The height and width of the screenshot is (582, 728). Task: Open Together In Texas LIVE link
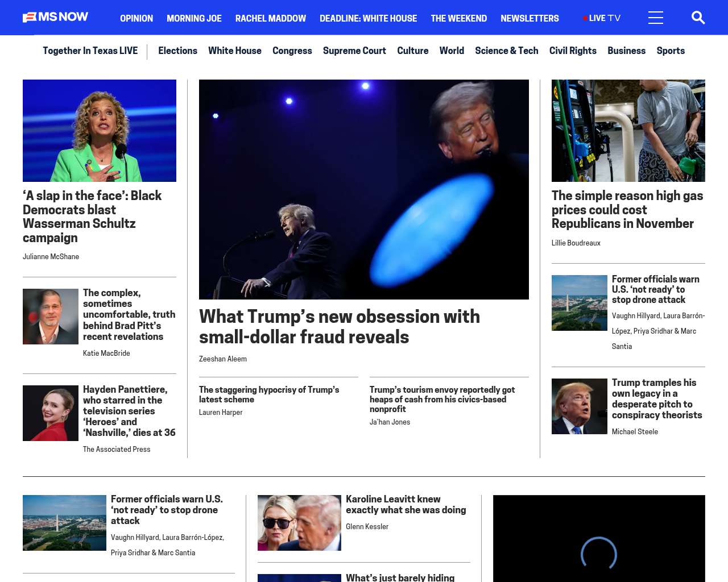(x=90, y=51)
